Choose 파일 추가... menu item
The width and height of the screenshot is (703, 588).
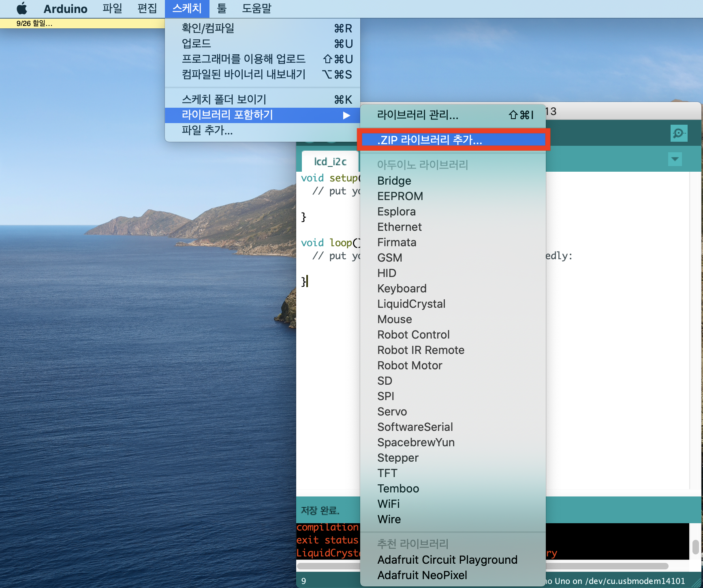pyautogui.click(x=263, y=130)
